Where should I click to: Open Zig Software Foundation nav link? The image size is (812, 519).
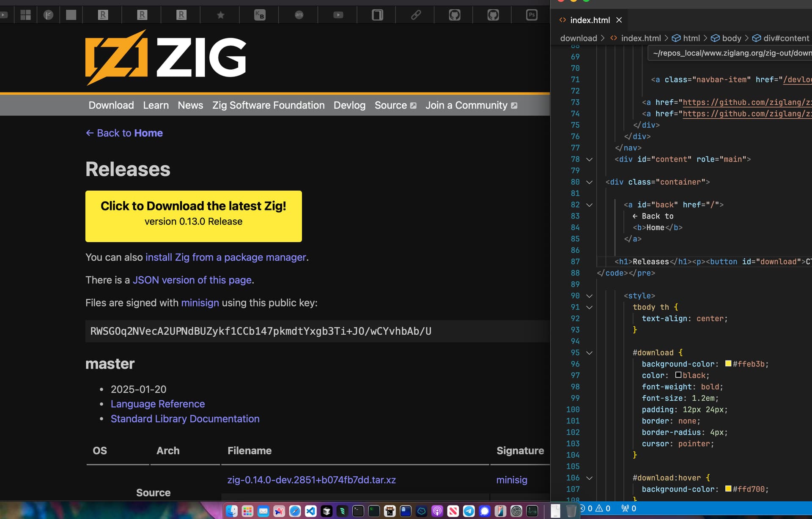click(269, 105)
